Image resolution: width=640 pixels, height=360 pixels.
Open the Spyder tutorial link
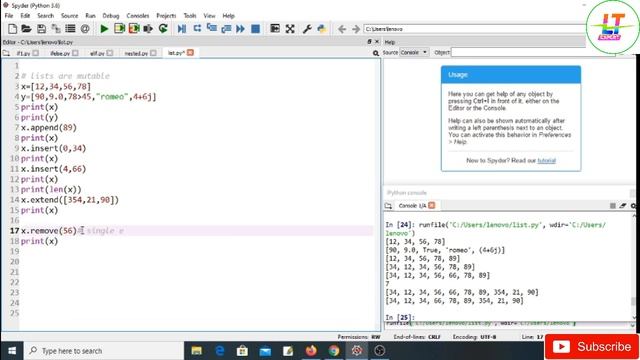pyautogui.click(x=547, y=160)
